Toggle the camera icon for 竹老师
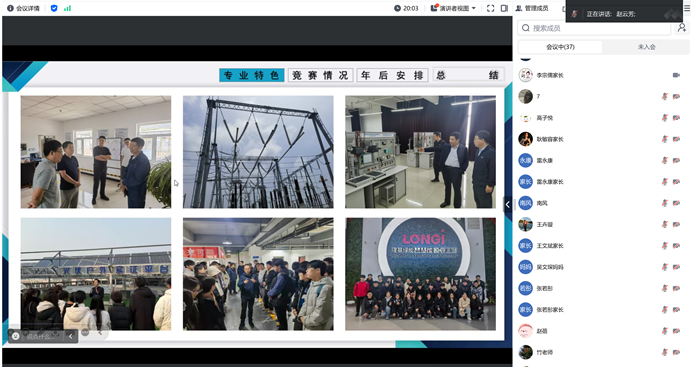The height and width of the screenshot is (367, 691). click(x=676, y=352)
